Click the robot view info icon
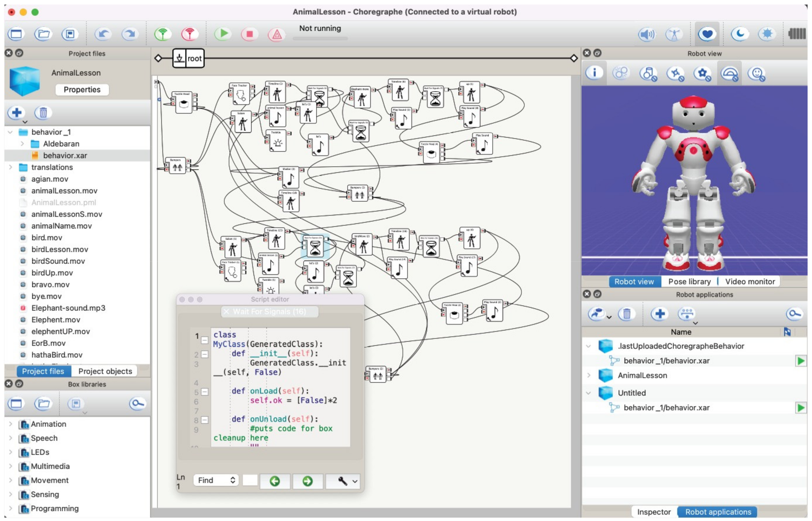Image resolution: width=812 pixels, height=521 pixels. tap(594, 73)
